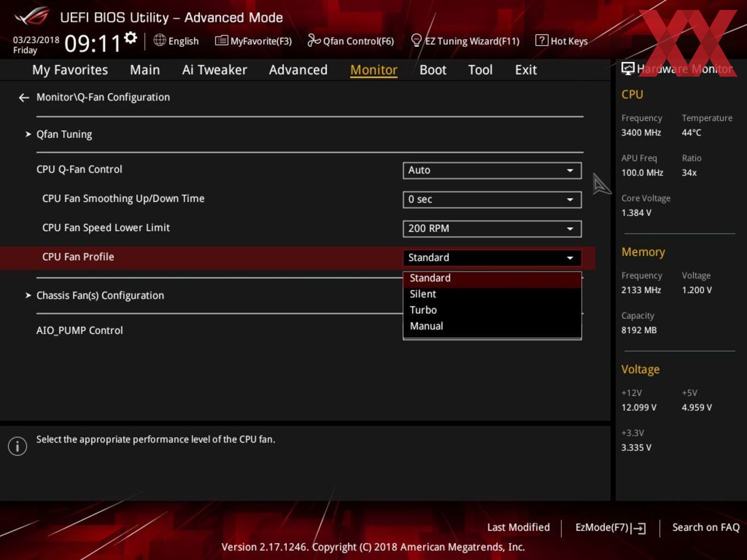
Task: Select the CPU Fan Profile row label
Action: [x=78, y=257]
